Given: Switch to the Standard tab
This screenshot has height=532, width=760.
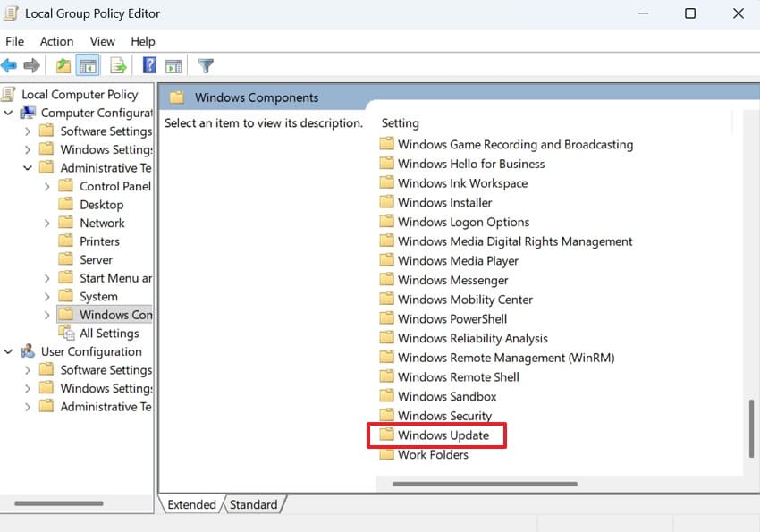Looking at the screenshot, I should pyautogui.click(x=254, y=504).
